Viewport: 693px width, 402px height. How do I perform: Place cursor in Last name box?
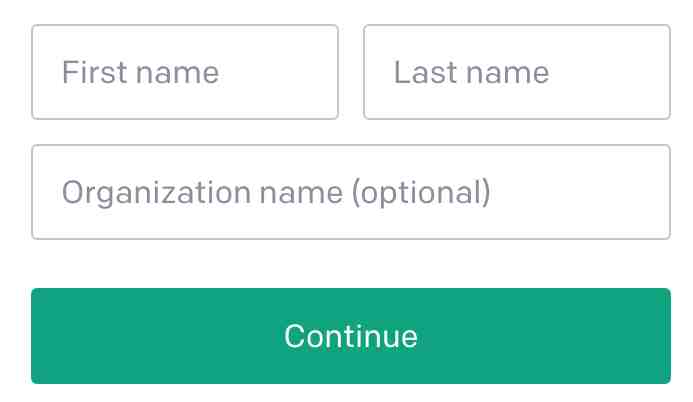coord(516,72)
